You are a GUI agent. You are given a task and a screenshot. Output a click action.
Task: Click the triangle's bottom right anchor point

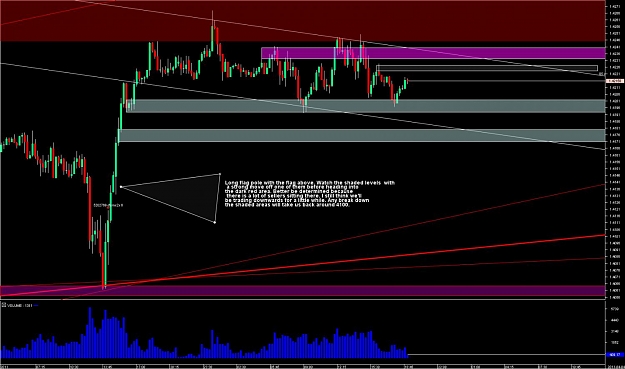[x=215, y=222]
